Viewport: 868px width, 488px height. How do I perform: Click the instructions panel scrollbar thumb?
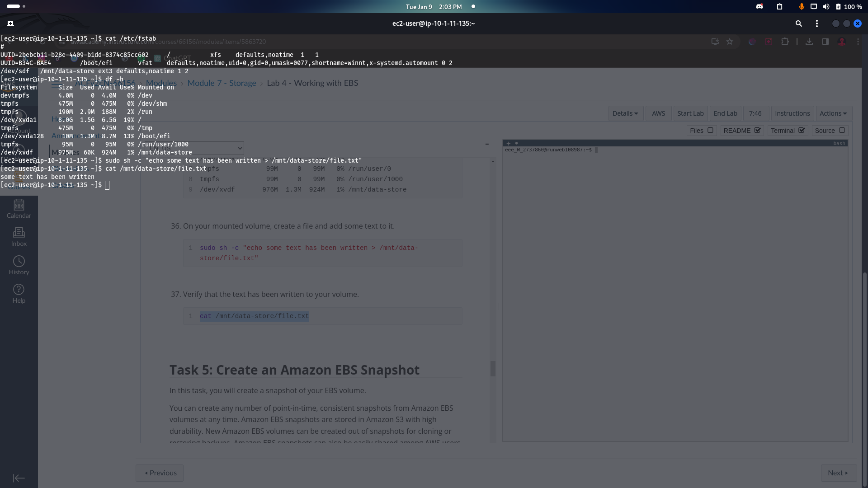pos(493,368)
